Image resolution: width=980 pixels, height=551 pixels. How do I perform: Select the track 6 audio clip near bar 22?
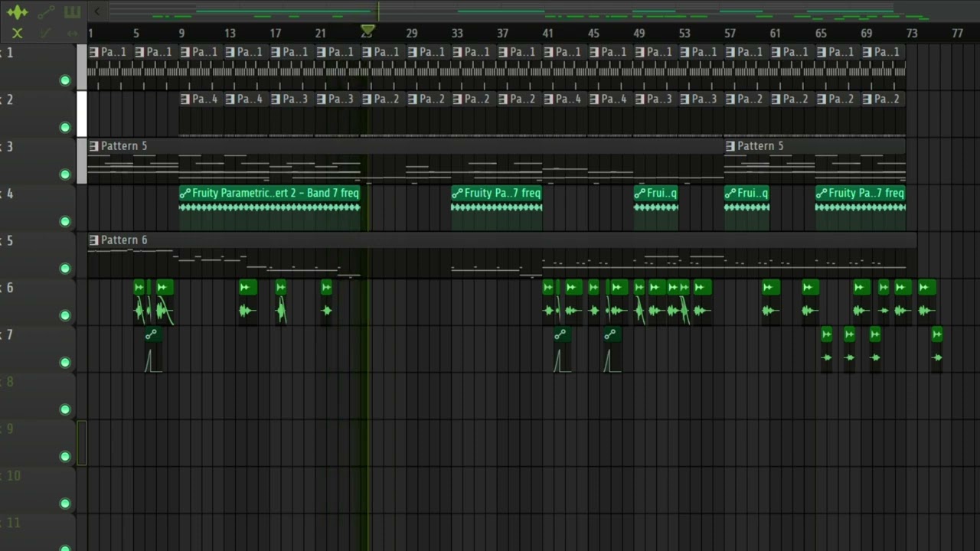click(327, 302)
